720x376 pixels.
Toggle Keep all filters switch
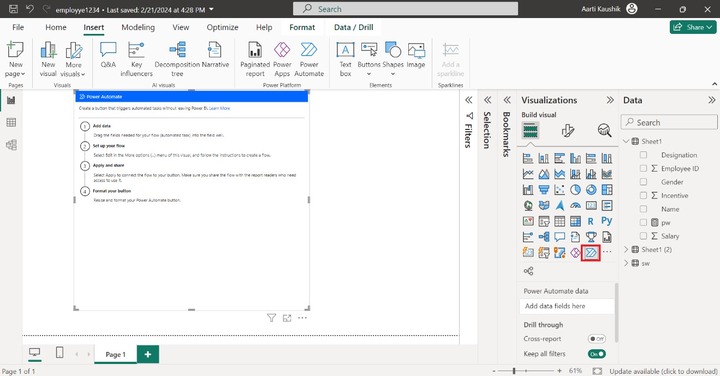[x=596, y=354]
